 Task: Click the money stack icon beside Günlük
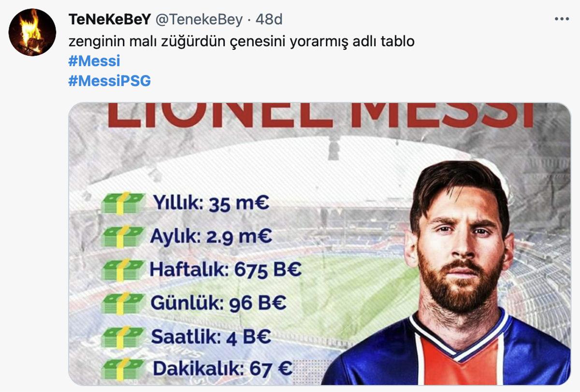(124, 304)
